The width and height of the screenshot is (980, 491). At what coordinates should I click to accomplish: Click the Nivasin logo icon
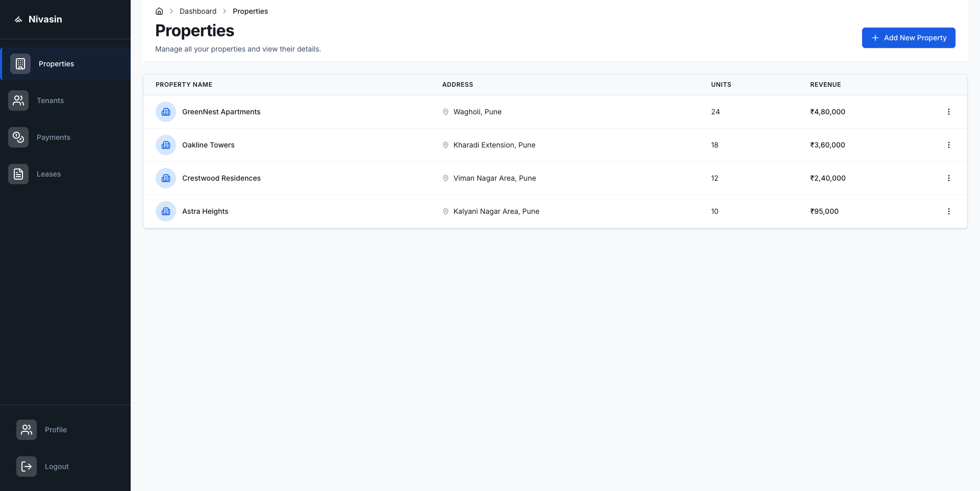click(19, 19)
